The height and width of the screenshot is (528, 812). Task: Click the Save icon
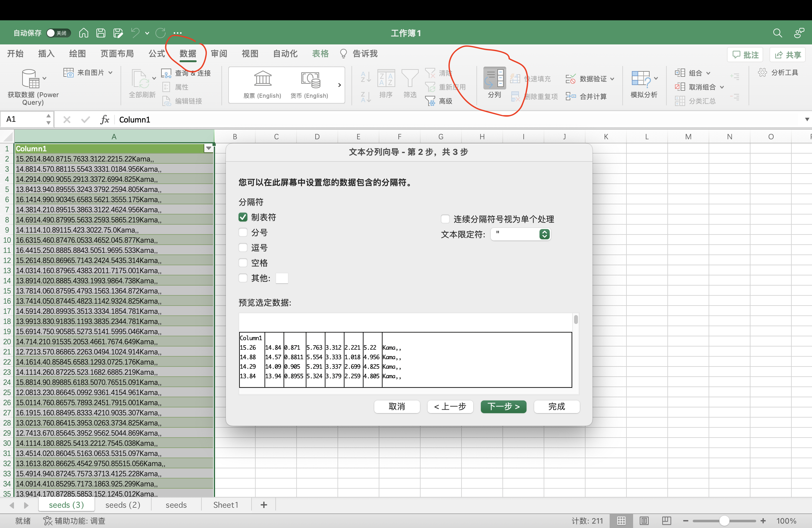[x=101, y=33]
